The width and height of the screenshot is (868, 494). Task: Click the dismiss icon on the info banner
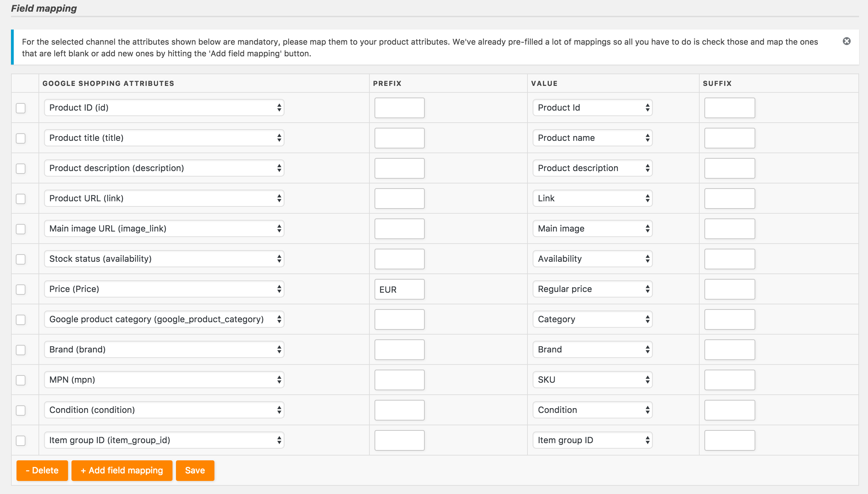pos(847,41)
